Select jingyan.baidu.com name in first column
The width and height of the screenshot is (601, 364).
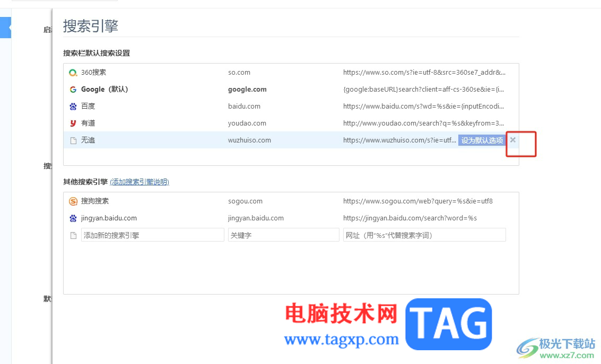tap(109, 218)
